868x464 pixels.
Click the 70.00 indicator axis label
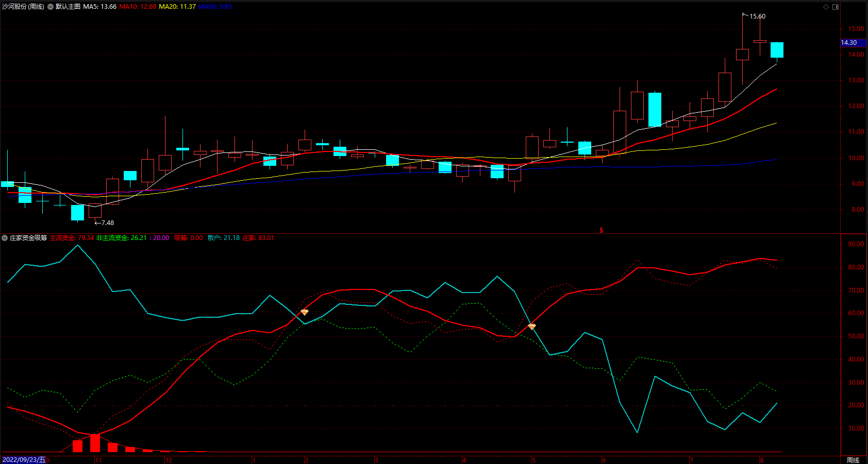pos(856,290)
